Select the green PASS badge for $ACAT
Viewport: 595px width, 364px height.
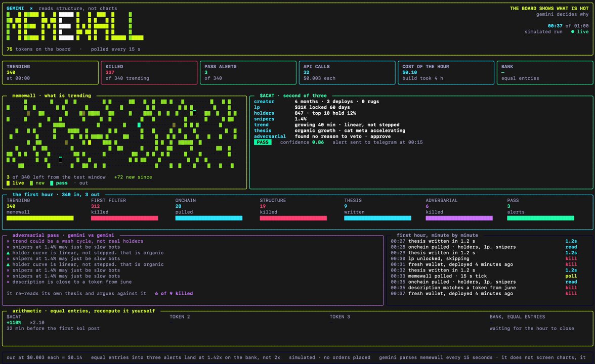263,143
